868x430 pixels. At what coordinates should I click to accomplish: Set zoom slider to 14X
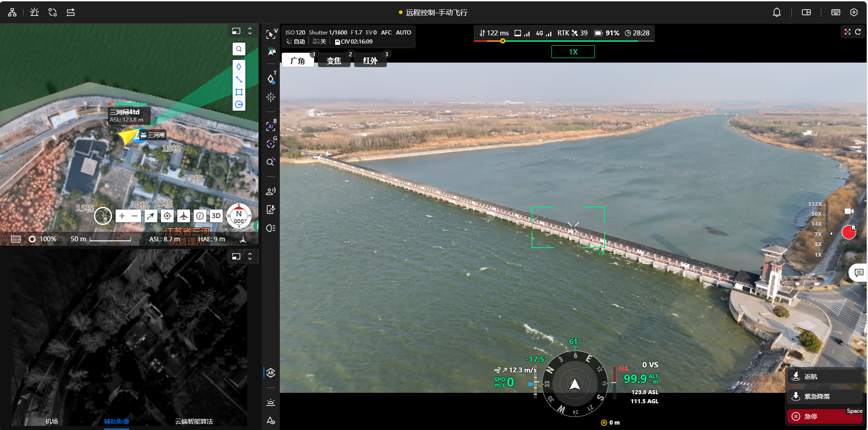(x=816, y=224)
